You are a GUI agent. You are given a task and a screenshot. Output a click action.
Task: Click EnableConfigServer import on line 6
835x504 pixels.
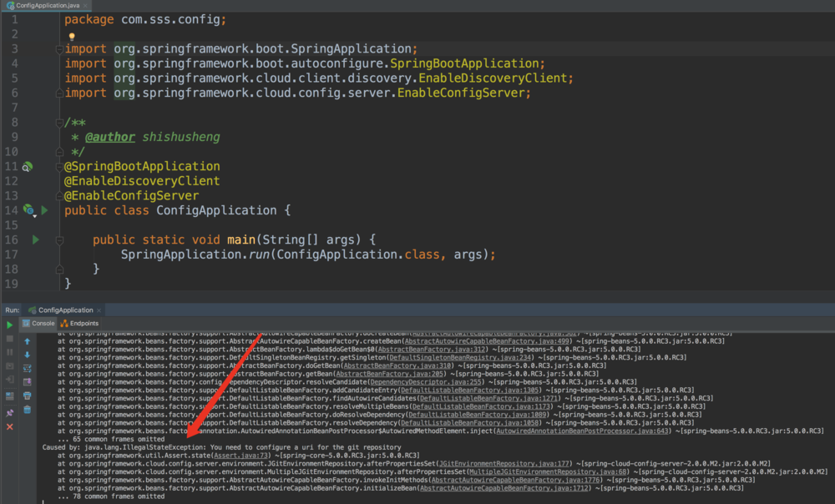tap(461, 93)
